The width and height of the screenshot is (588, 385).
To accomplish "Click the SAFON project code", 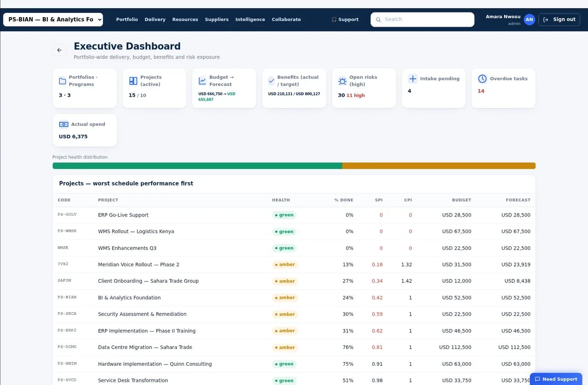I will (x=65, y=281).
